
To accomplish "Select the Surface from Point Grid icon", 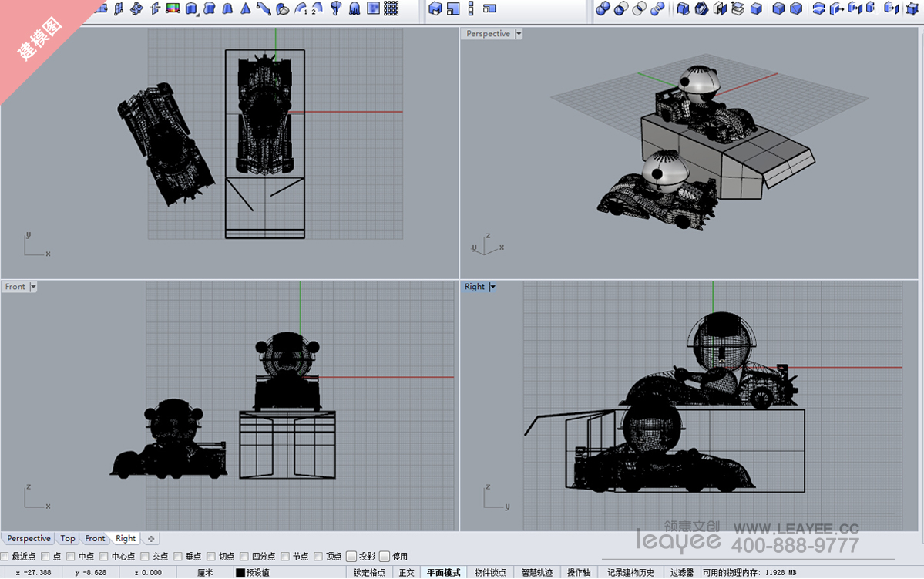I will [391, 8].
